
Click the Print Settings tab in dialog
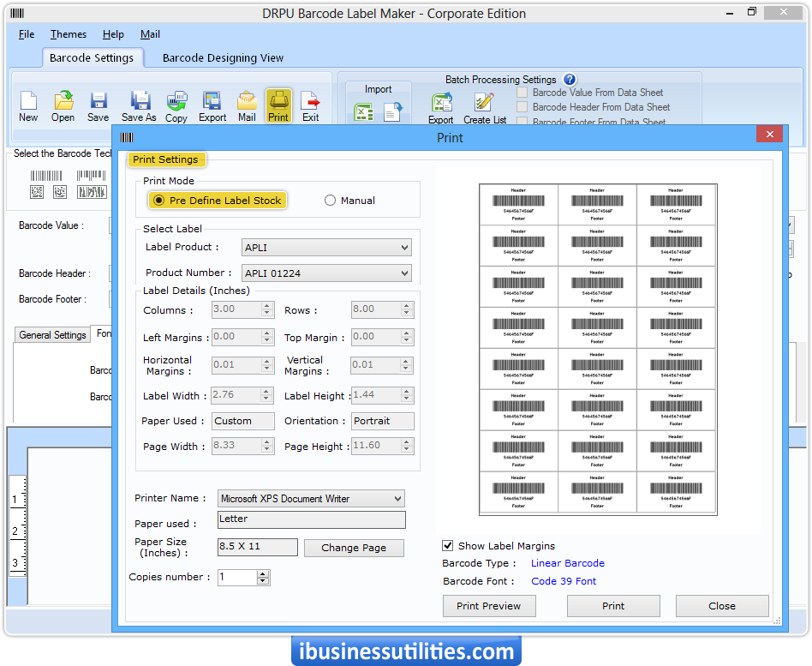click(165, 159)
